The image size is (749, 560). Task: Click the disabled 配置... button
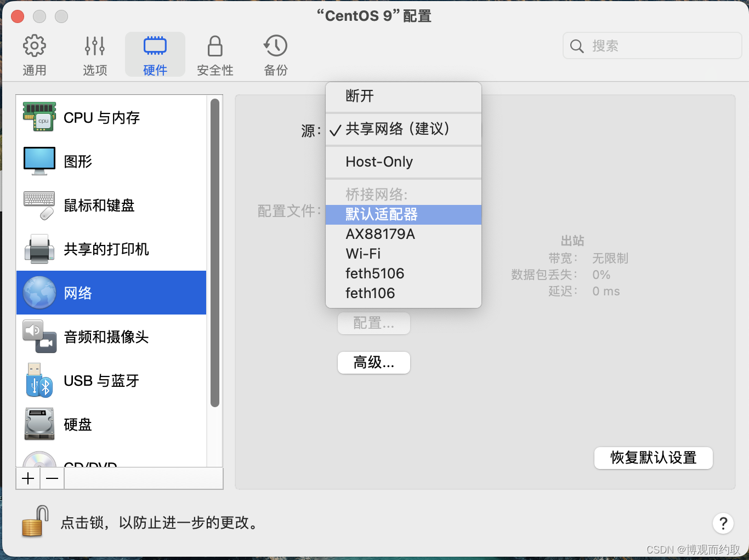tap(374, 323)
